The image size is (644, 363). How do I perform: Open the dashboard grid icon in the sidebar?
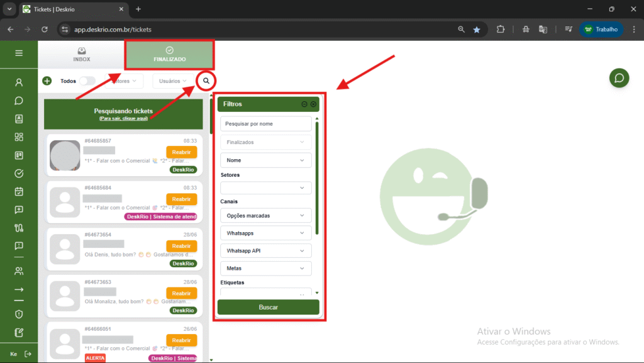click(x=19, y=137)
